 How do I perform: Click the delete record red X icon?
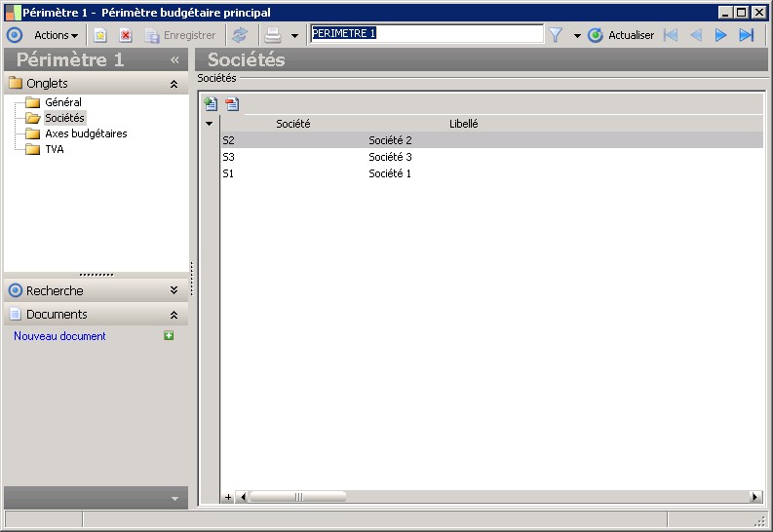coord(126,35)
